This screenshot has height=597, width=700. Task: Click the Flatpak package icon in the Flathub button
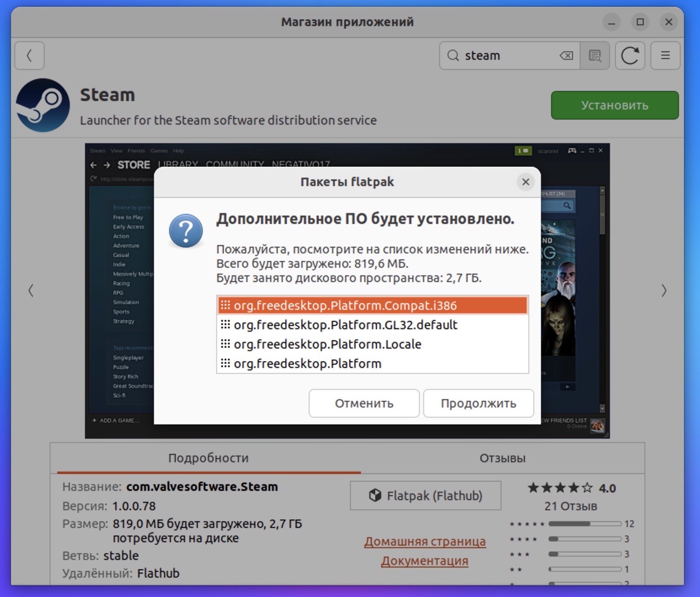tap(375, 496)
